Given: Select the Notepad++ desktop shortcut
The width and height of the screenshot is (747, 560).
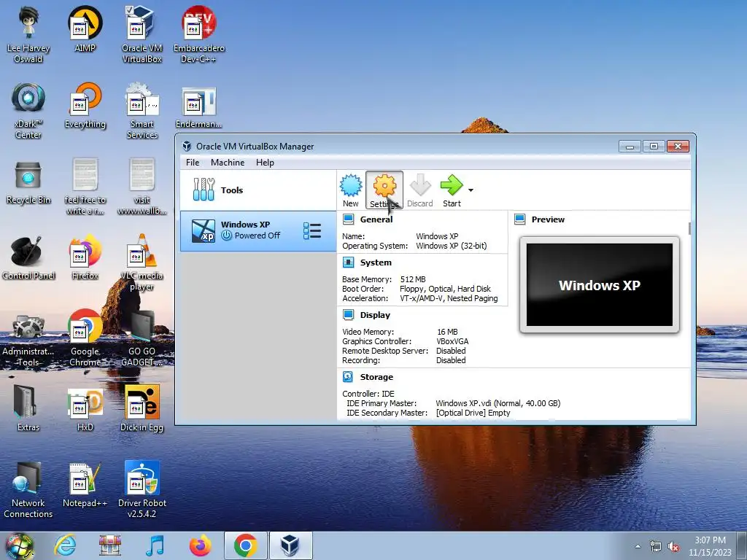Looking at the screenshot, I should click(x=85, y=485).
